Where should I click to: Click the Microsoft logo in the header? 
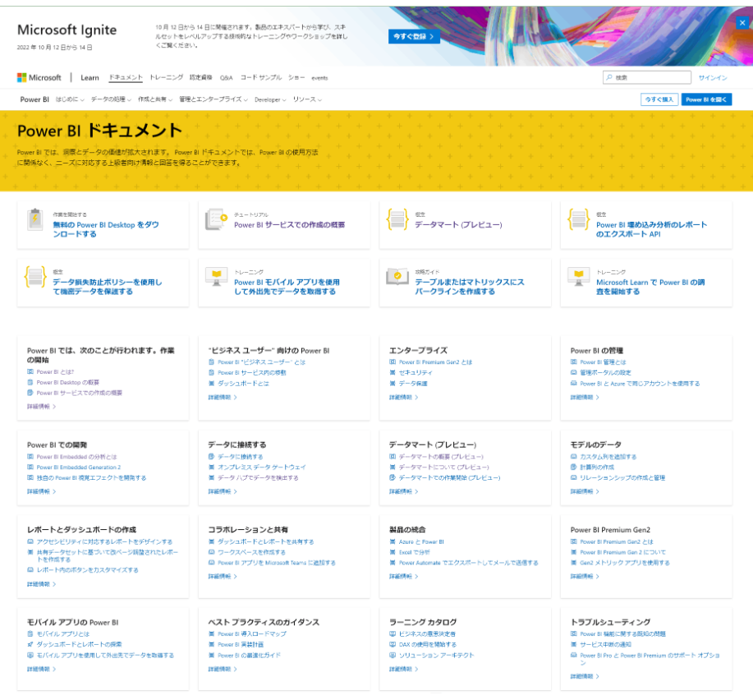(39, 77)
